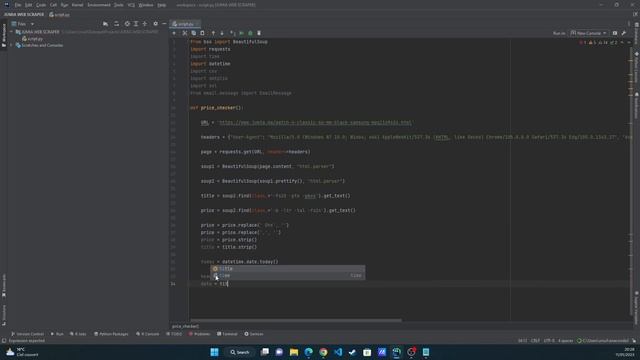Screen dimensions: 640x360
Task: Run the cell with the green play icon
Action: tap(242, 33)
